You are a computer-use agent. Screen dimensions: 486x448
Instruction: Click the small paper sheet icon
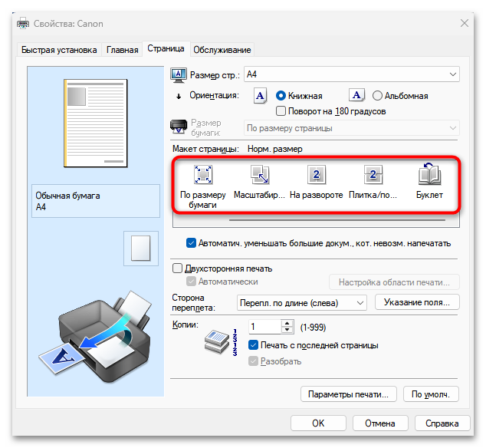tap(140, 248)
